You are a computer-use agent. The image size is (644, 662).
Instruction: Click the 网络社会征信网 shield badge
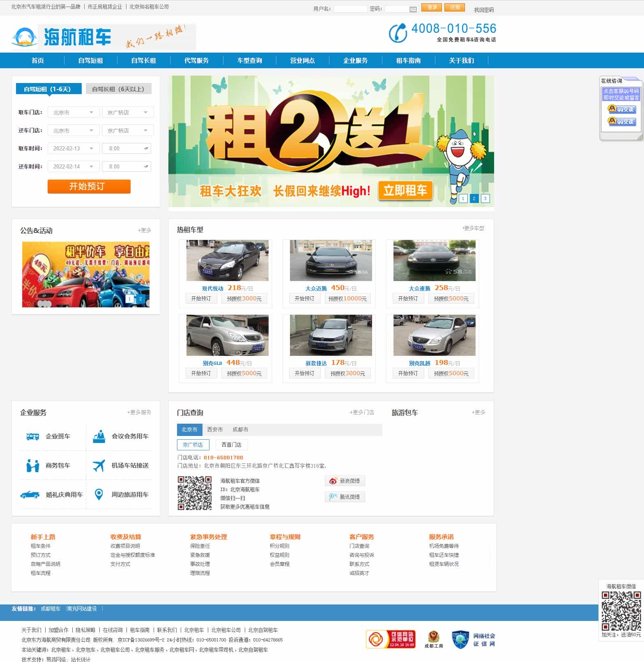click(x=473, y=640)
